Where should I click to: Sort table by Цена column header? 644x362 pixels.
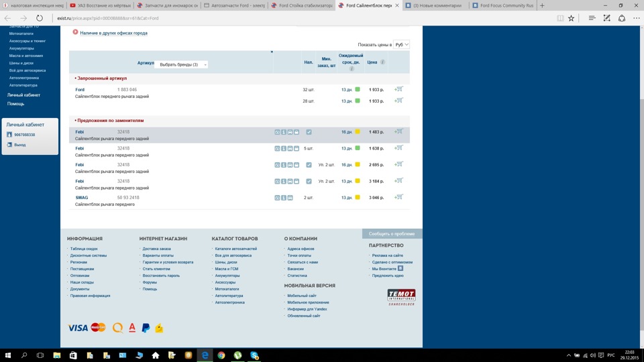click(x=372, y=62)
